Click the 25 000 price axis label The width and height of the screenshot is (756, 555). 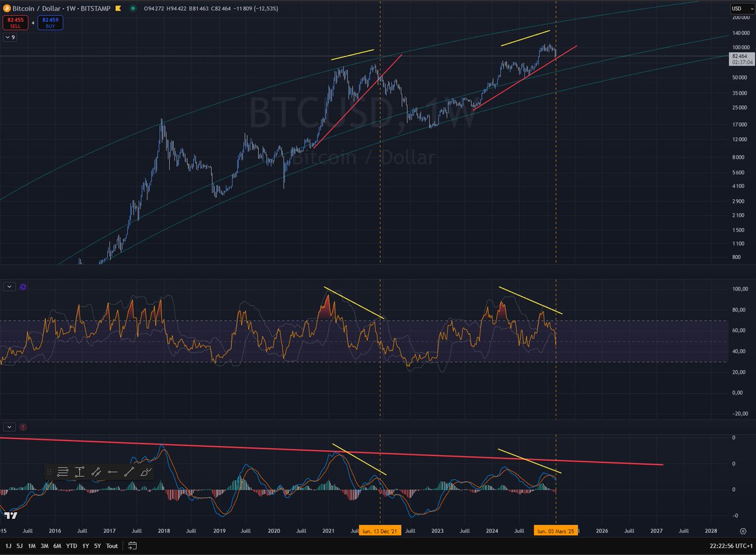point(738,108)
